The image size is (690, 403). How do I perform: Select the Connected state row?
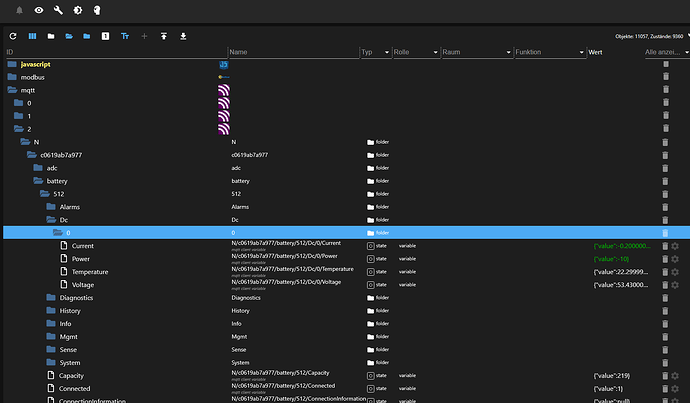click(345, 388)
